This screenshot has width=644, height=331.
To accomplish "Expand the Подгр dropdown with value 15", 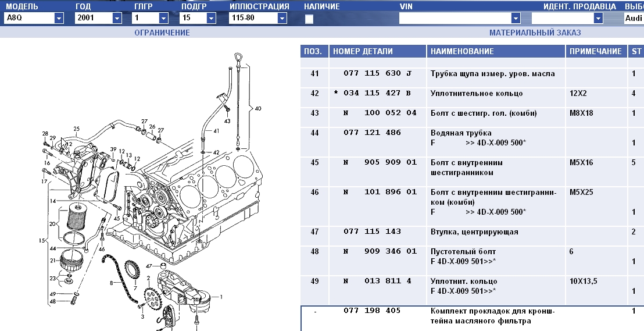I will [217, 18].
